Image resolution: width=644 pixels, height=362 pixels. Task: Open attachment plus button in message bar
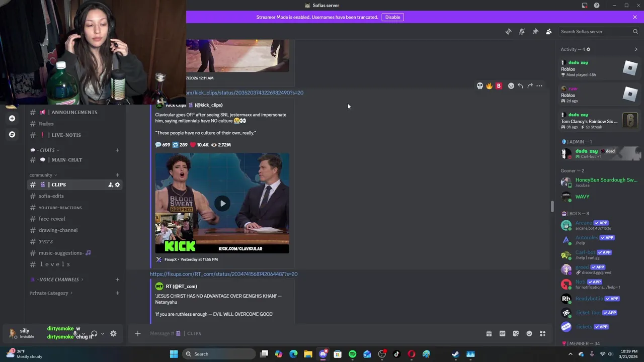click(x=137, y=333)
